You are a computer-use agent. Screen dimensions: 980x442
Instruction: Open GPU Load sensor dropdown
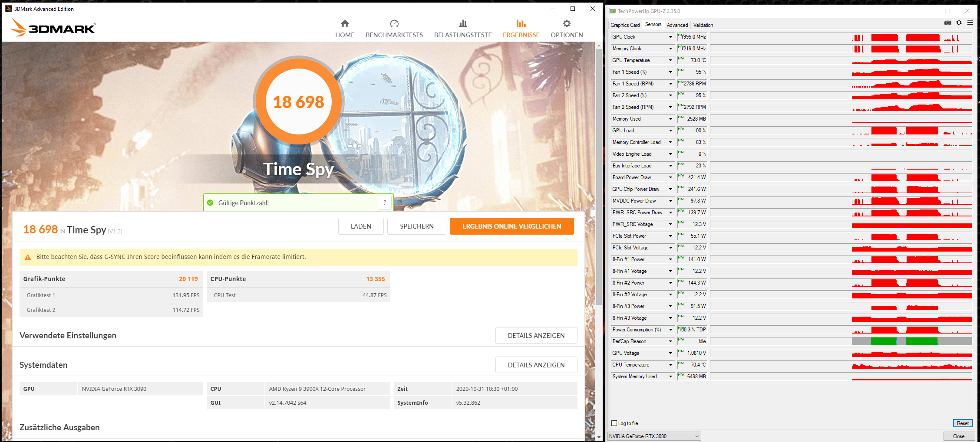click(670, 131)
